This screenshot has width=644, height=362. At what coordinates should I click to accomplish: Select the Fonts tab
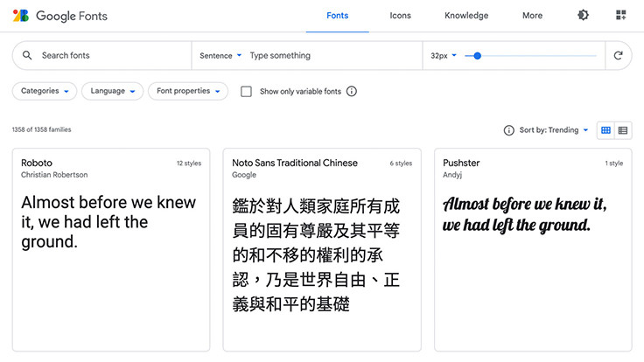tap(337, 16)
